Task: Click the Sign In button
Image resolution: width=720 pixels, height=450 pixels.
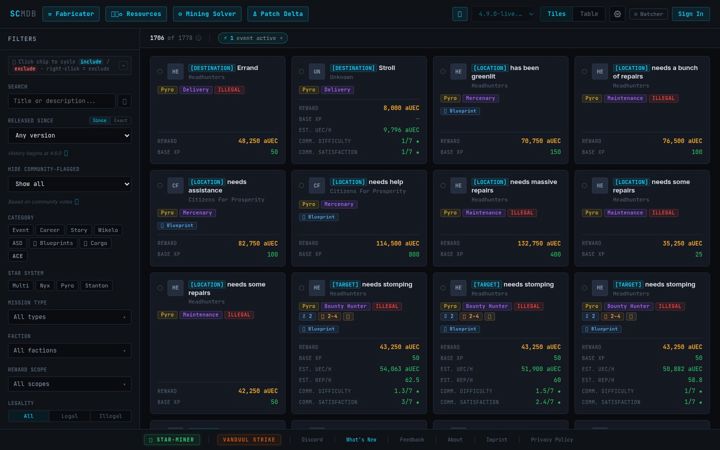Action: click(x=691, y=14)
